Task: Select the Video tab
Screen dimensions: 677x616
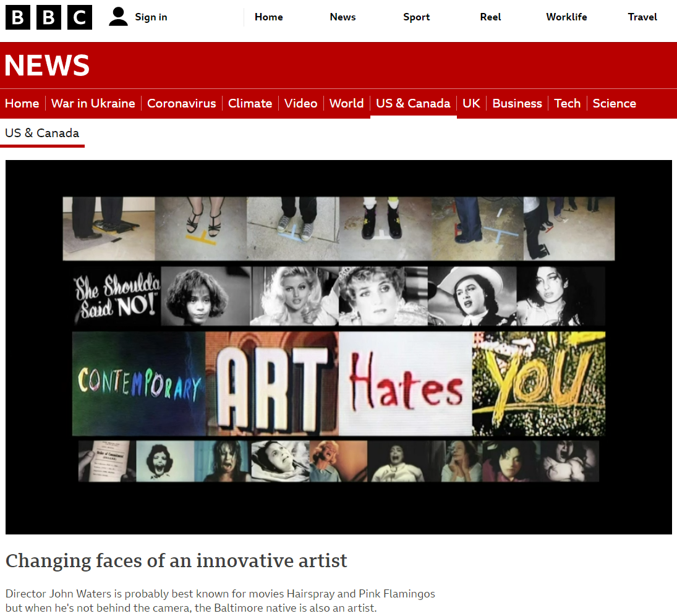Action: pyautogui.click(x=301, y=104)
